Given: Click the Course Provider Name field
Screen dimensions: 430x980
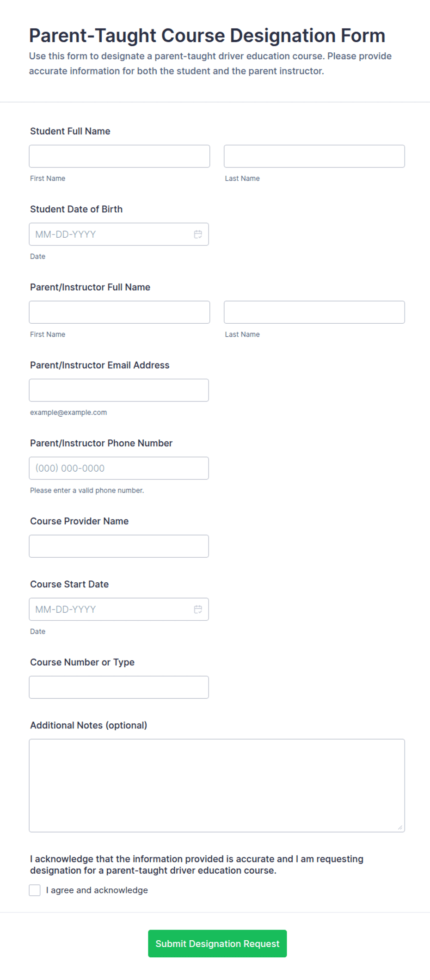Looking at the screenshot, I should coord(119,546).
